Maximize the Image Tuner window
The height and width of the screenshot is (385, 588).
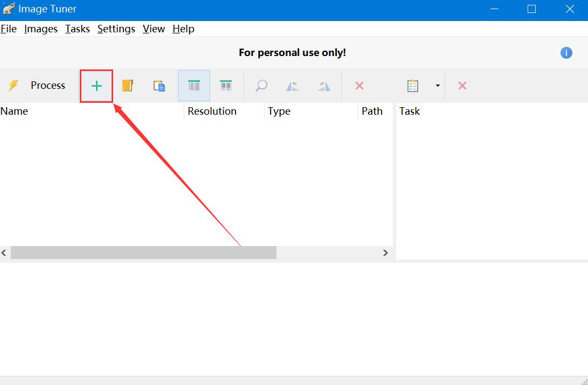(x=531, y=9)
